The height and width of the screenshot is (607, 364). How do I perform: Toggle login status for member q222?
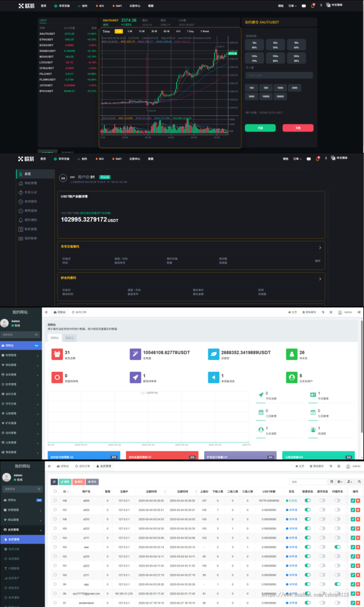308,566
